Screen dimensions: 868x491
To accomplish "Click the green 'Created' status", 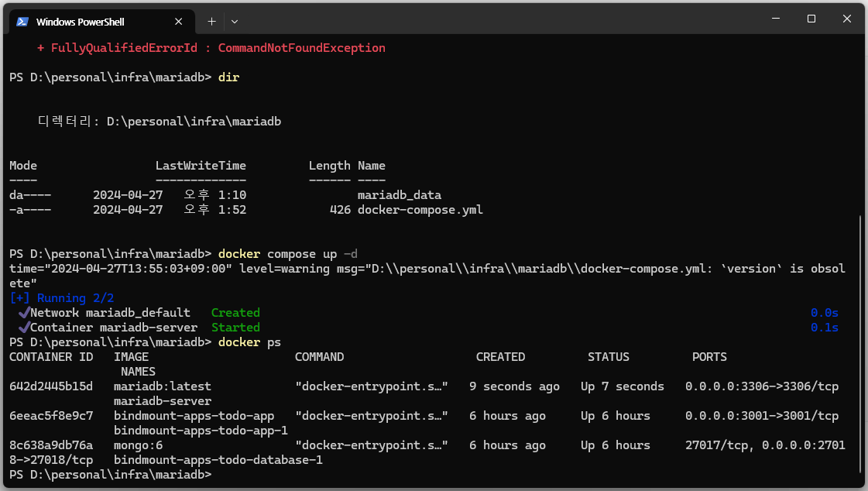I will [235, 313].
